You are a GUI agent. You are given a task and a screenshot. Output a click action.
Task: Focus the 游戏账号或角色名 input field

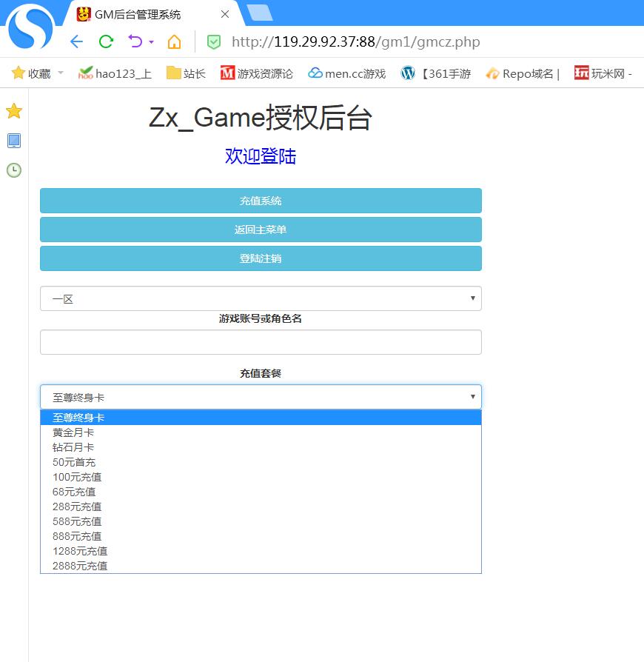click(261, 342)
